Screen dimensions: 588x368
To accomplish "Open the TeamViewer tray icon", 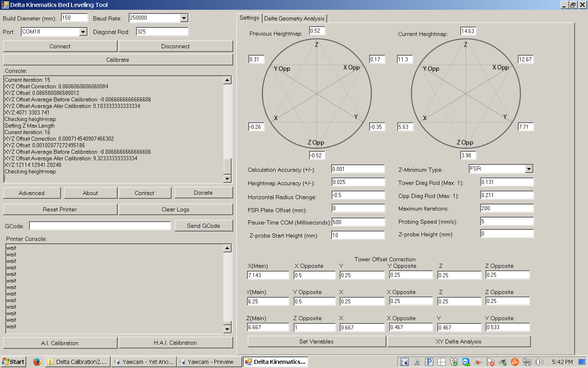I will point(466,362).
